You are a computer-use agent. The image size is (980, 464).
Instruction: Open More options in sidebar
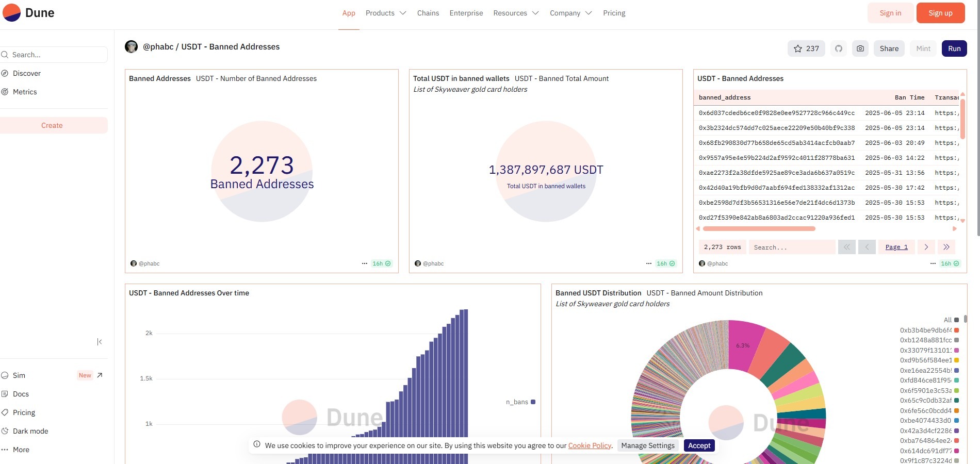21,450
